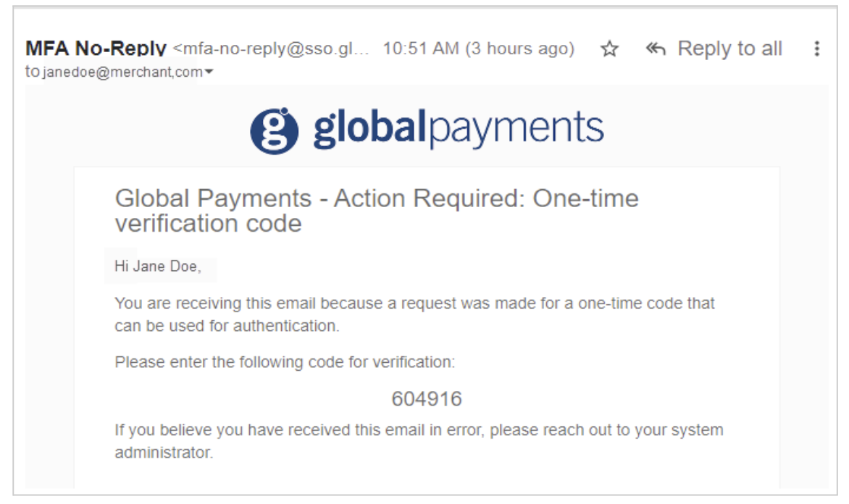Expand recipient details arrow beside janedoe address
Viewport: 849px width, 504px height.
coord(209,72)
